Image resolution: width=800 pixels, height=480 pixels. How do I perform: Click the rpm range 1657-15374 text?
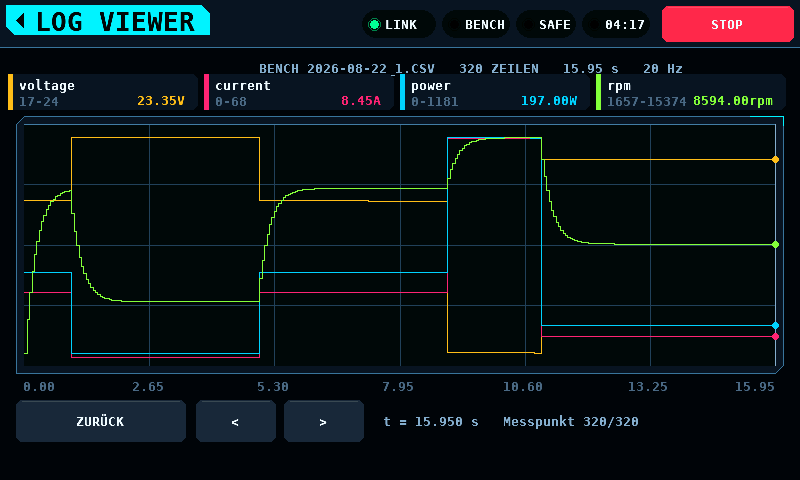[646, 102]
